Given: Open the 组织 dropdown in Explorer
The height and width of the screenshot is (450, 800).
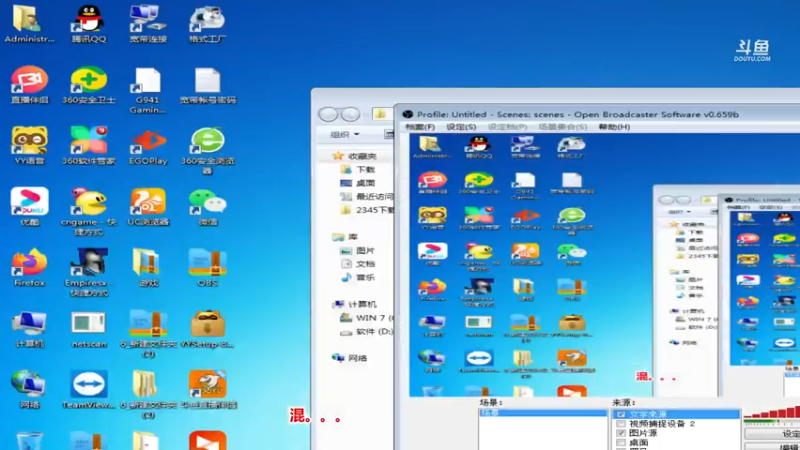Looking at the screenshot, I should coord(345,134).
